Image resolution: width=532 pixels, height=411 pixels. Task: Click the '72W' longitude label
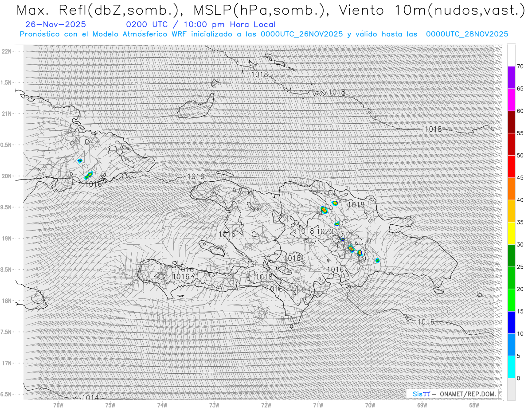(266, 405)
